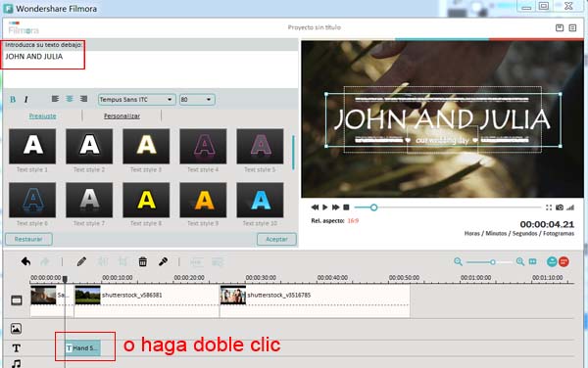Click the 00:00:30:00 mark on timeline ruler
588x368 pixels.
point(261,278)
